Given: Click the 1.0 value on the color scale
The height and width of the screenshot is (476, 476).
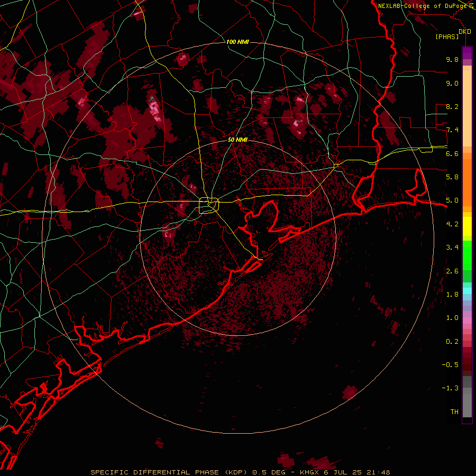Looking at the screenshot, I should pyautogui.click(x=452, y=317).
